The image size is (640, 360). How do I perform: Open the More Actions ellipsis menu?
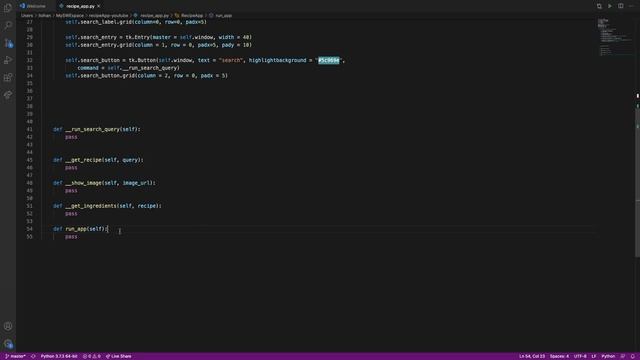631,6
